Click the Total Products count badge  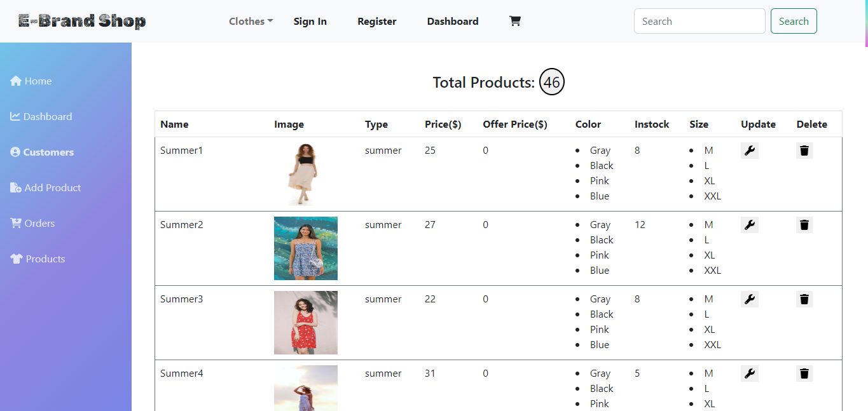[551, 81]
